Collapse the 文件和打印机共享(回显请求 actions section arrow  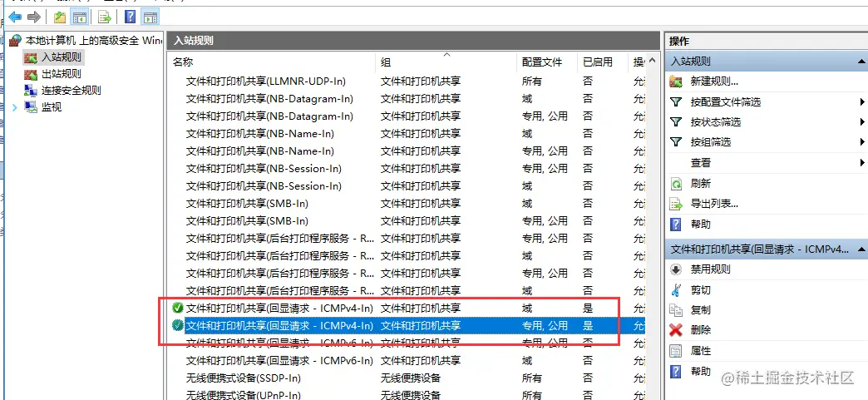[861, 249]
